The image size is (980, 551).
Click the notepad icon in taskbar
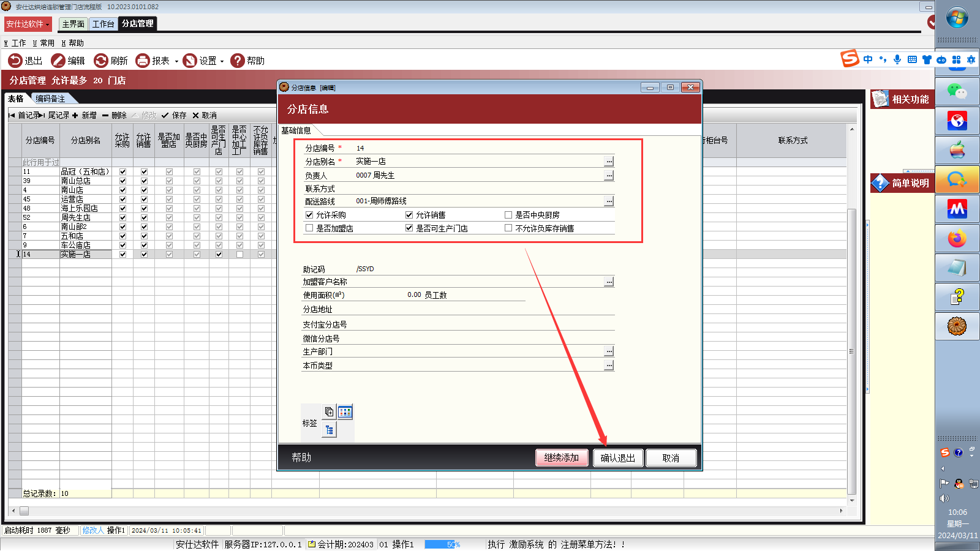click(957, 268)
